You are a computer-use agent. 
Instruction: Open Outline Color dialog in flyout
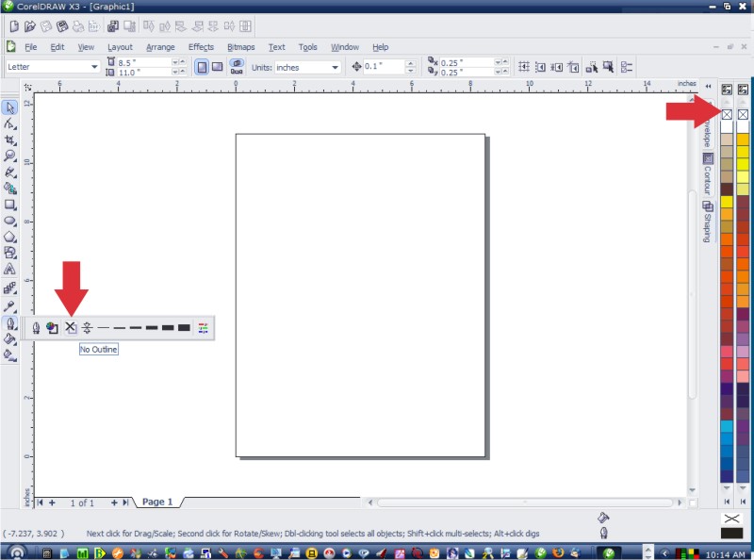tap(52, 328)
